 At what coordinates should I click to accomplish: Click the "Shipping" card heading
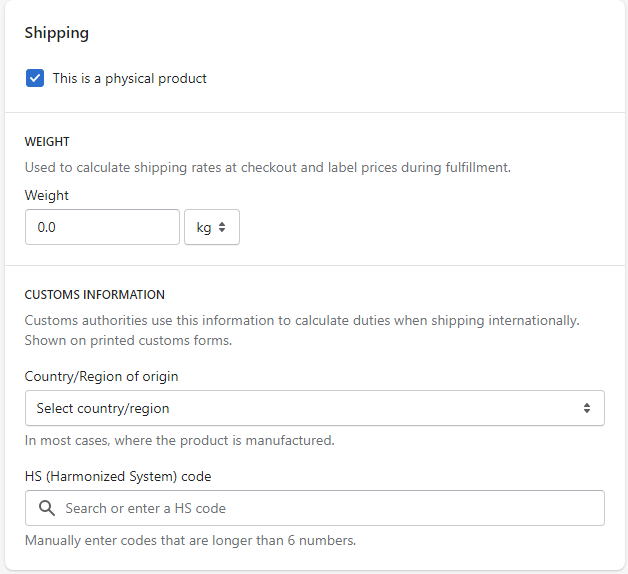pyautogui.click(x=57, y=33)
